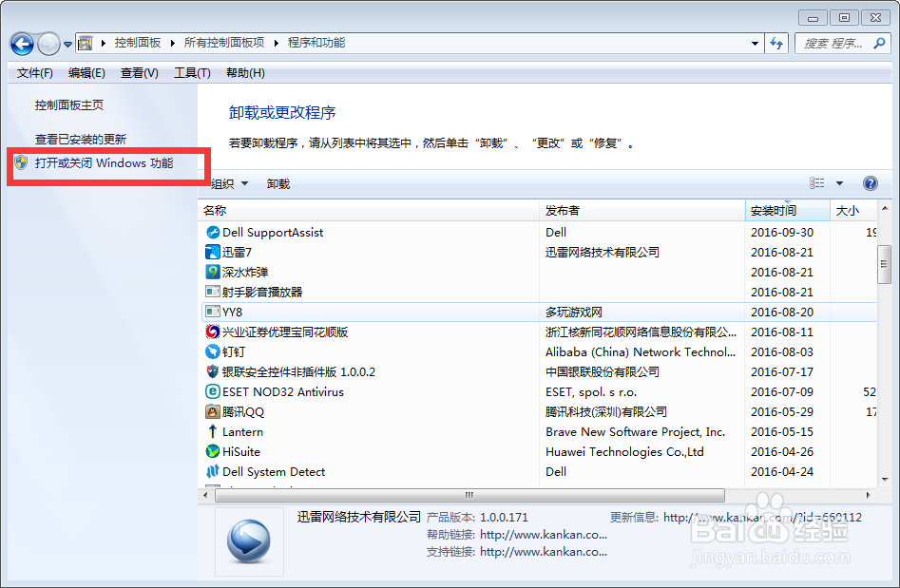
Task: Open the 帮助(H) menu
Action: (x=245, y=73)
